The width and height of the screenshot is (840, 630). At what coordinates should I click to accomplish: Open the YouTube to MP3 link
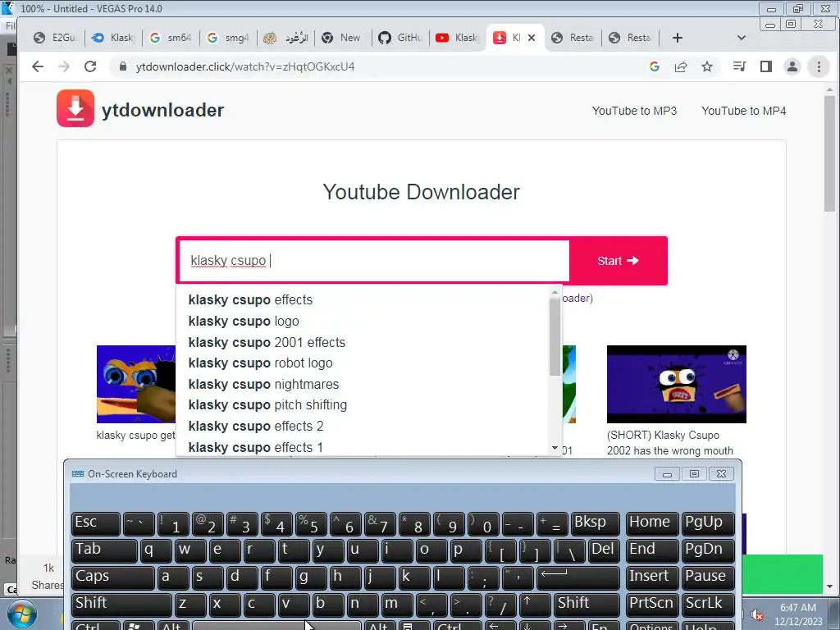pyautogui.click(x=634, y=111)
